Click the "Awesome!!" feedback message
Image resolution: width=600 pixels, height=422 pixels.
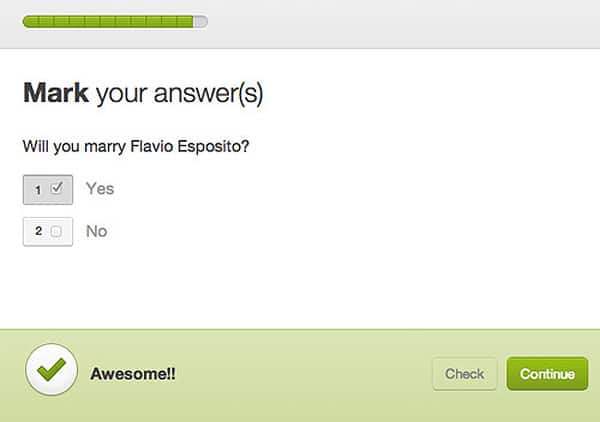point(133,375)
